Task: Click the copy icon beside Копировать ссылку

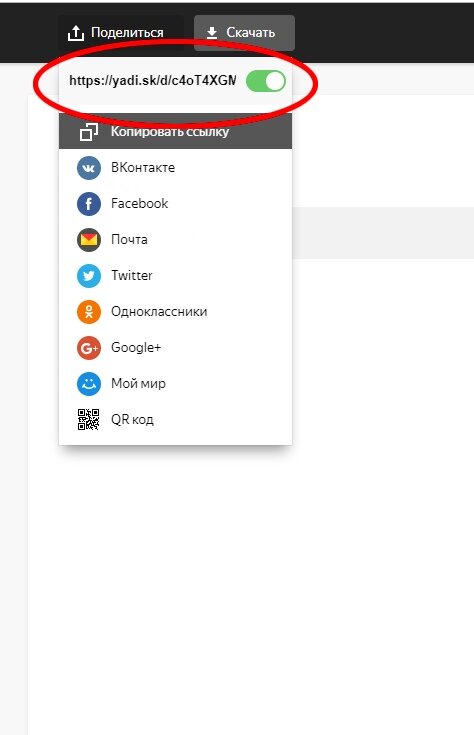Action: [x=89, y=132]
